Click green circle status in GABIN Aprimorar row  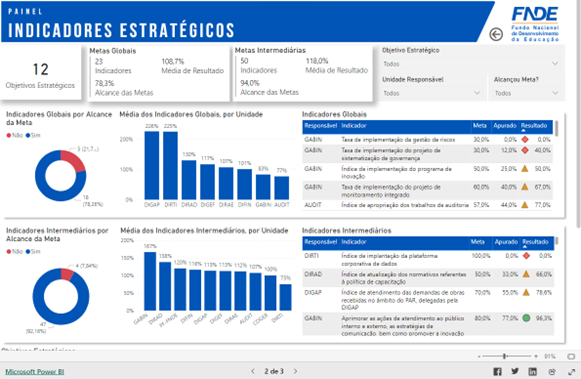point(526,318)
